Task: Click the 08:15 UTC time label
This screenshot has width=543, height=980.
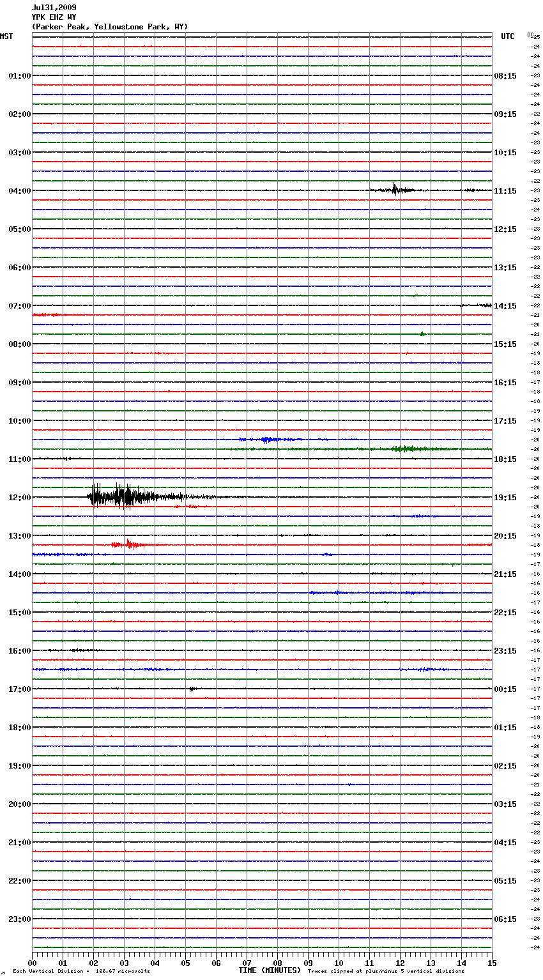Action: tap(505, 76)
